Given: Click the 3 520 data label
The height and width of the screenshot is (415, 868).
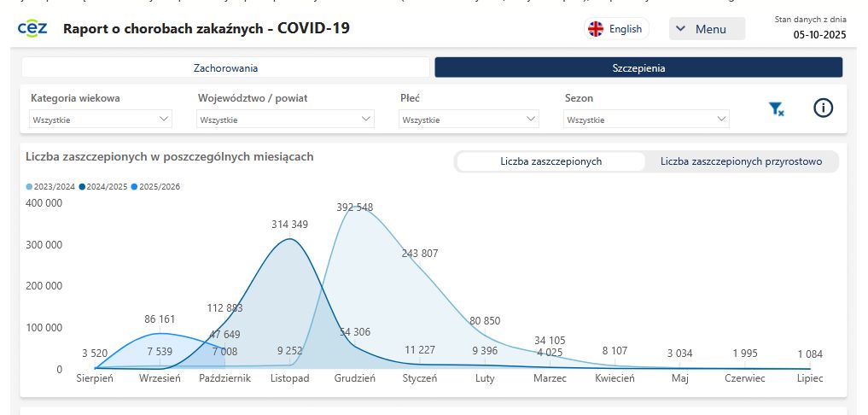Looking at the screenshot, I should point(95,354).
